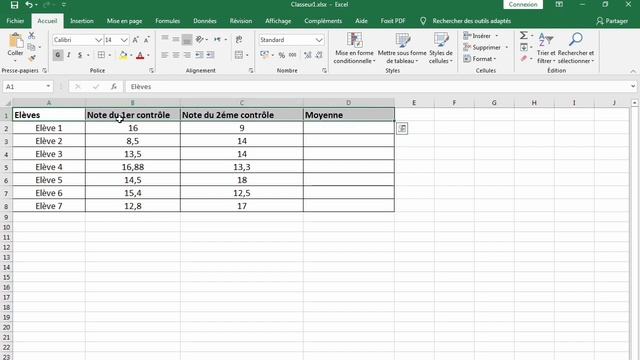Open the Calibri font name dropdown
640x360 pixels.
tap(98, 40)
